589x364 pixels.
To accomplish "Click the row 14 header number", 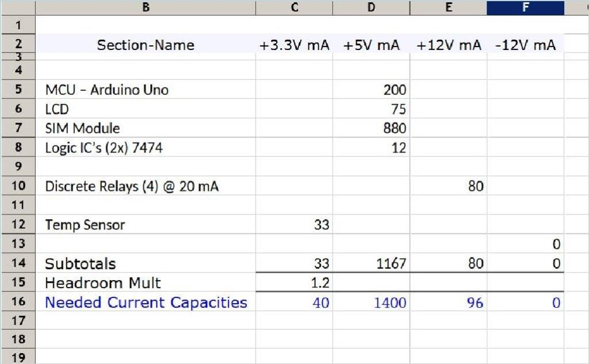I will pos(18,263).
